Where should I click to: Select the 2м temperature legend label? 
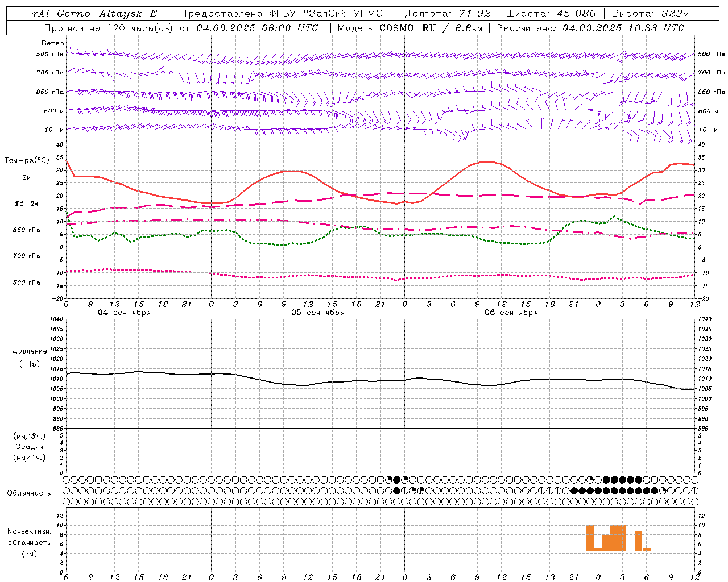tap(27, 177)
